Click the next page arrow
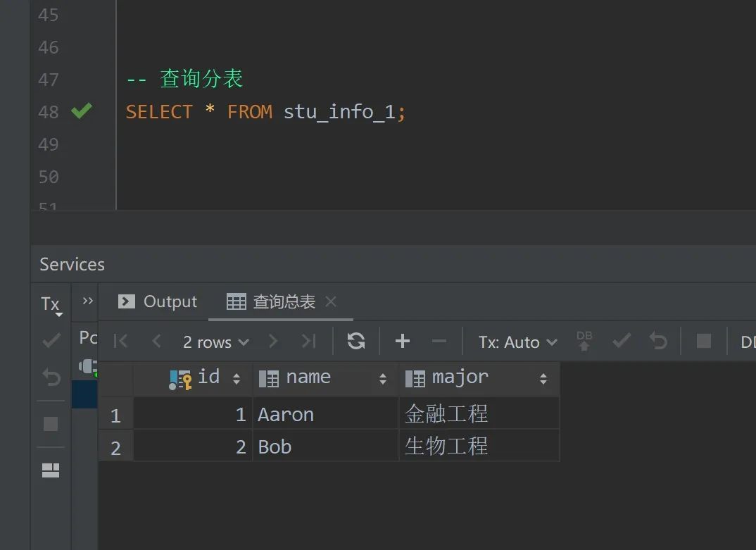The width and height of the screenshot is (756, 550). [x=273, y=341]
